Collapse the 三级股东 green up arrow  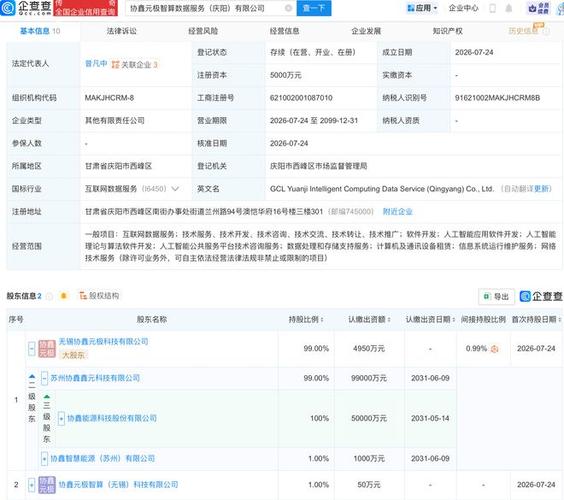point(47,397)
